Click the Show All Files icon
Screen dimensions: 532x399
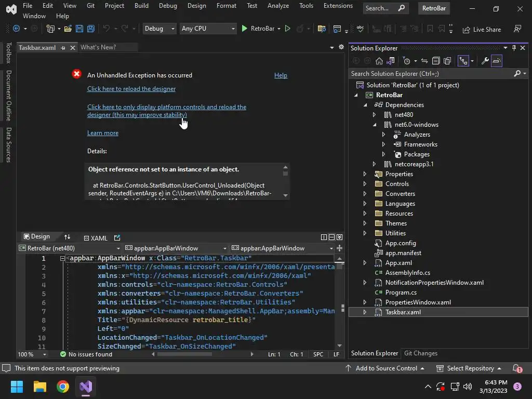(x=447, y=61)
